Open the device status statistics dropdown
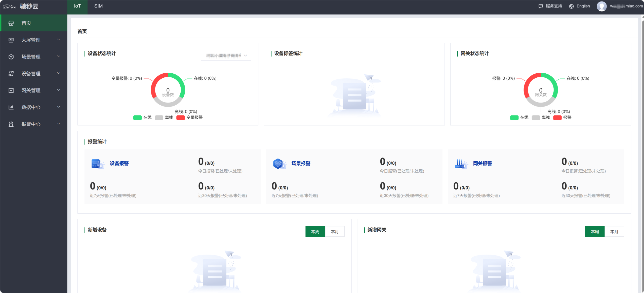Viewport: 644px width, 293px height. pyautogui.click(x=226, y=55)
